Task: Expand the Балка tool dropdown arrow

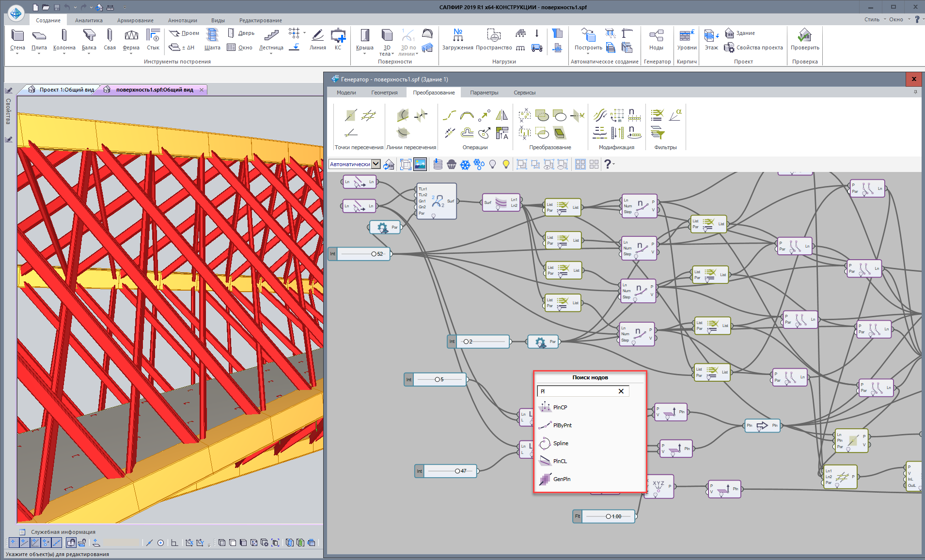Action: [x=89, y=54]
